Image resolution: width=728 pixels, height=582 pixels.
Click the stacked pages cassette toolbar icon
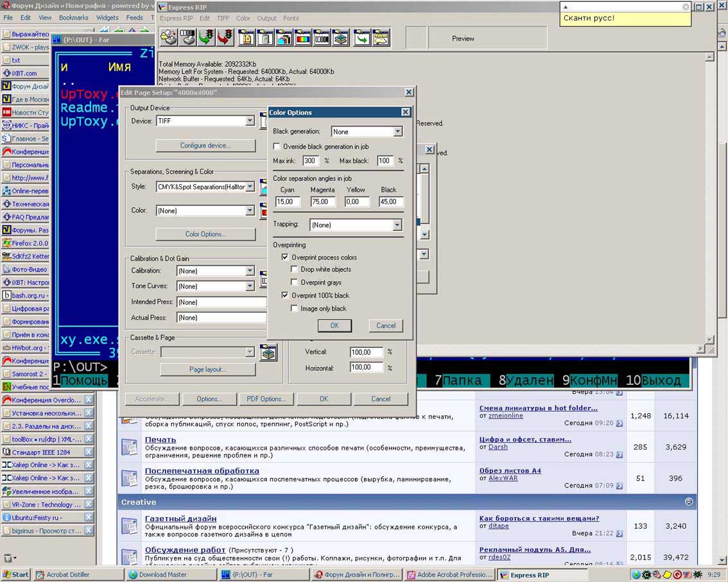340,38
